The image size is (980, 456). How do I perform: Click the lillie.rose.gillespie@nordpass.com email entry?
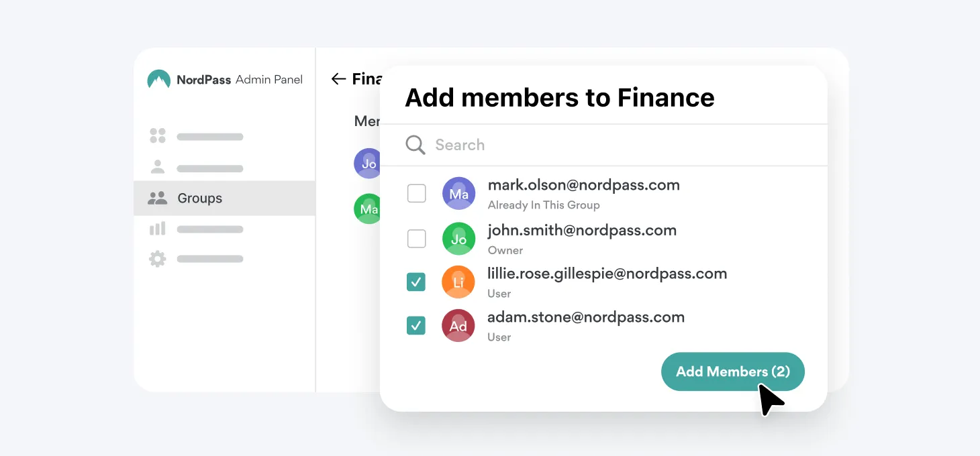pos(607,274)
